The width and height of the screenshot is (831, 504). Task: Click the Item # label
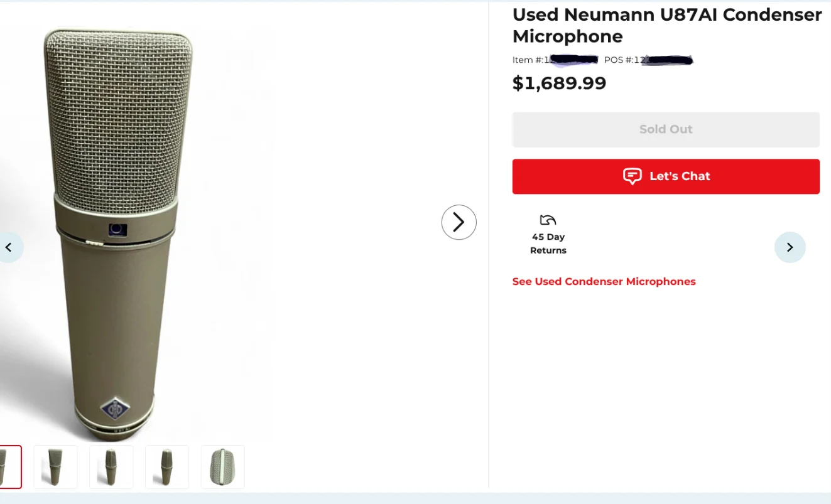coord(528,60)
